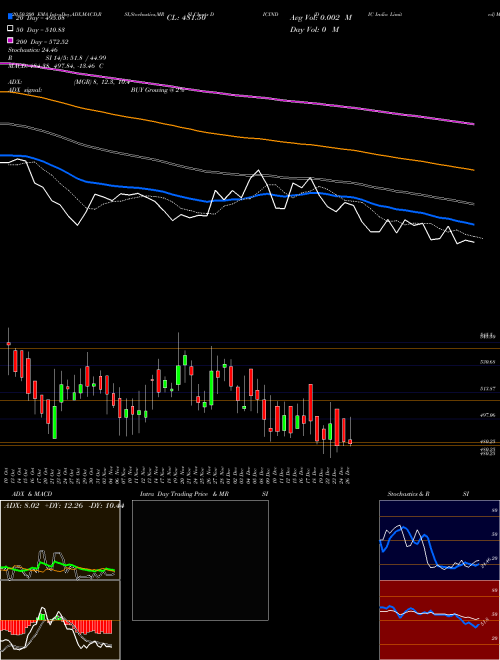Click the empty intraday trading price chart box
Screen dimensions: 500x660
pyautogui.click(x=200, y=560)
